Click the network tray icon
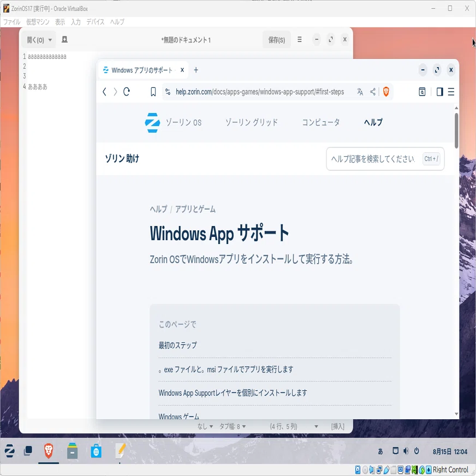The height and width of the screenshot is (476, 476). (x=395, y=451)
